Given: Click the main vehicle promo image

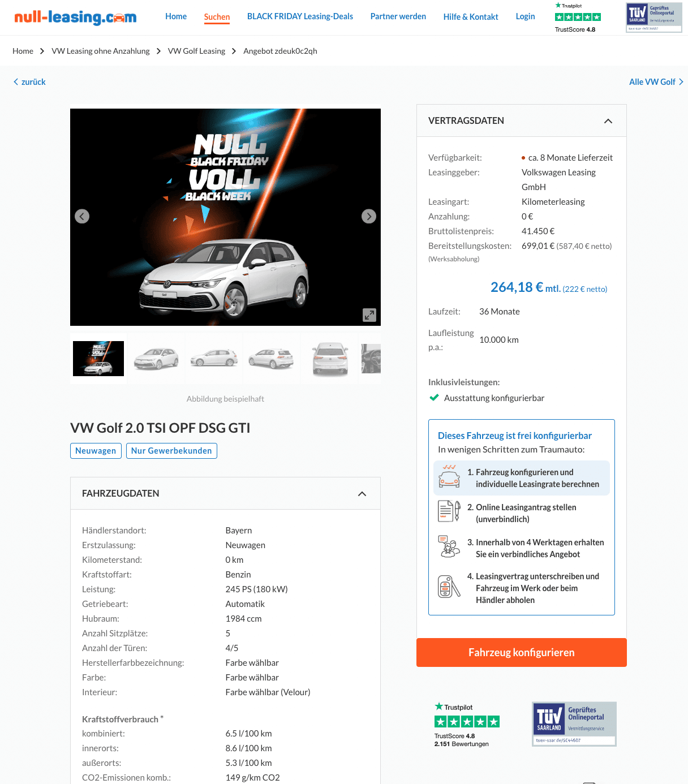Looking at the screenshot, I should pyautogui.click(x=225, y=217).
